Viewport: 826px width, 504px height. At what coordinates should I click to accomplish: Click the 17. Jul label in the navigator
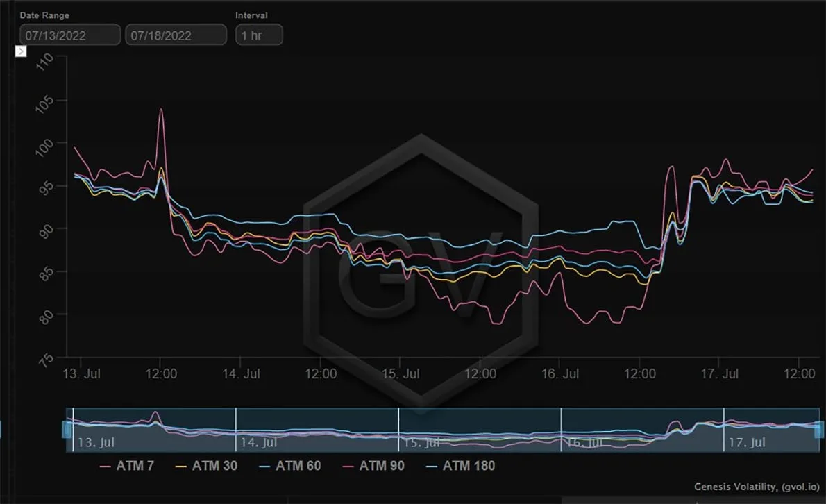coord(746,442)
